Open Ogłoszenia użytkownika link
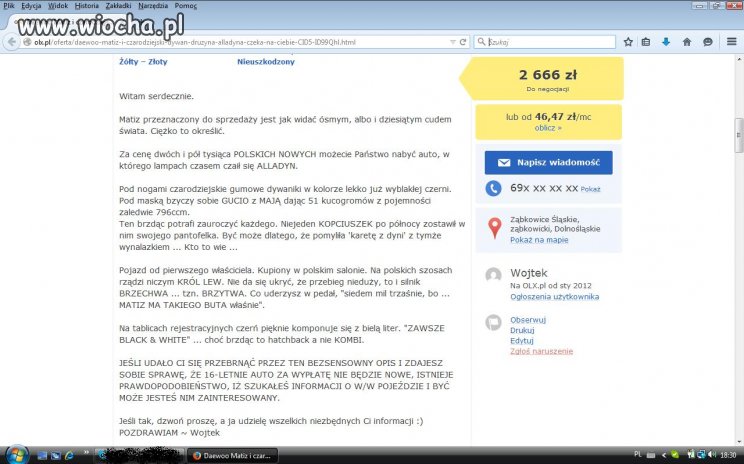 555,297
